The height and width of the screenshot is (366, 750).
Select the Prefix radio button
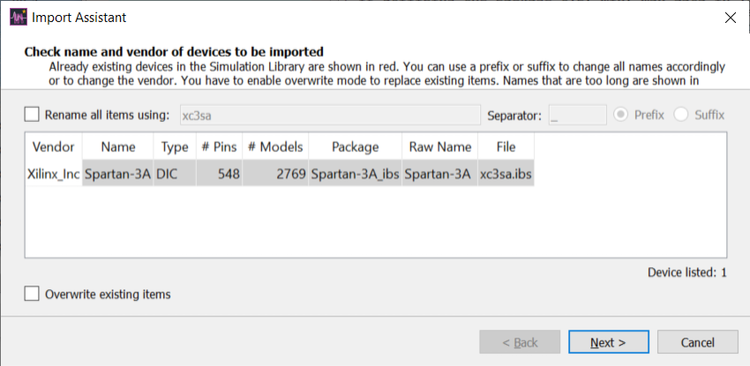pos(620,115)
